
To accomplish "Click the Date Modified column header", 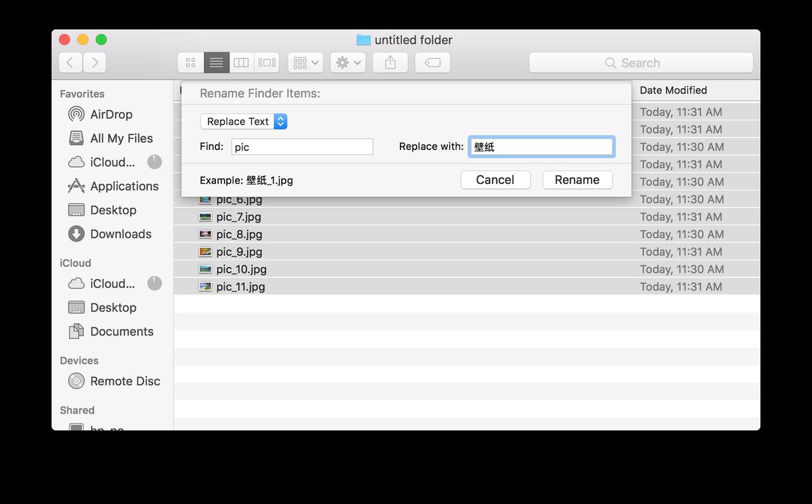I will click(674, 90).
